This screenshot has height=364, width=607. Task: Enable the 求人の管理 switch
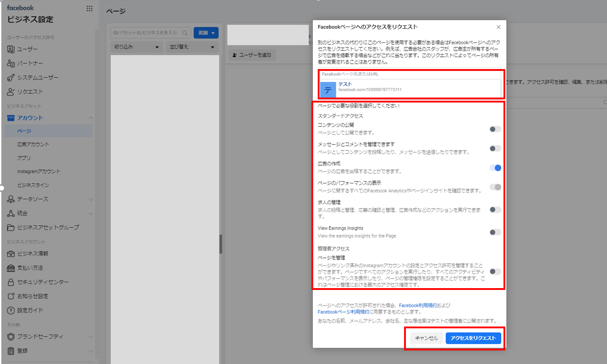[495, 210]
